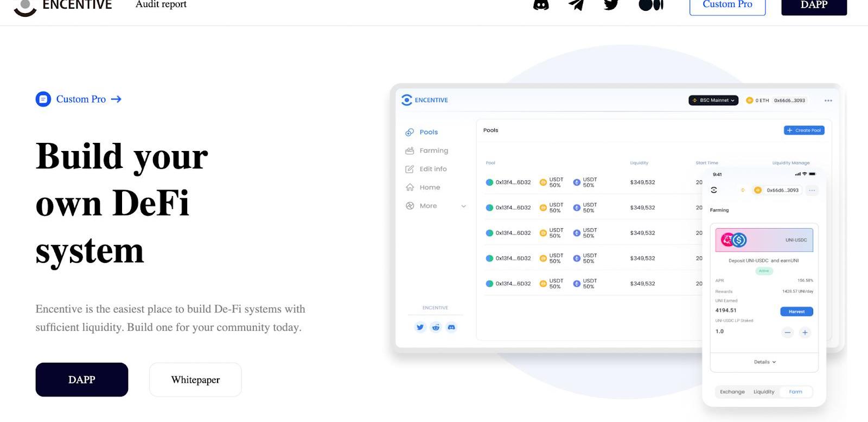Click the outlined Custom Pro header button

(727, 5)
